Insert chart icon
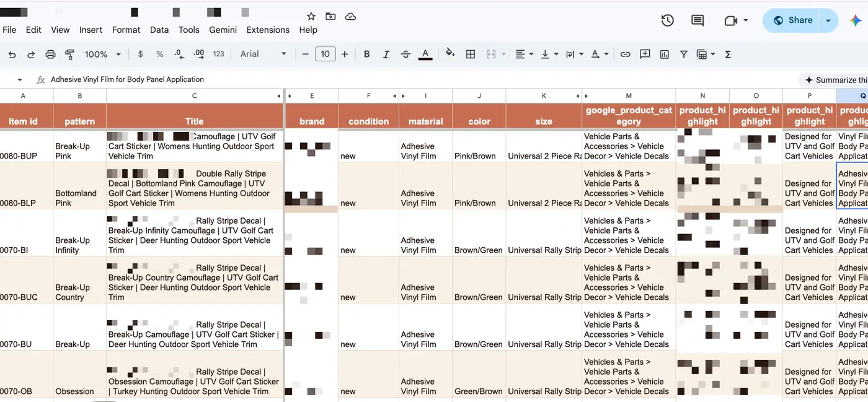Viewport: 868px width, 402px height. [x=665, y=55]
